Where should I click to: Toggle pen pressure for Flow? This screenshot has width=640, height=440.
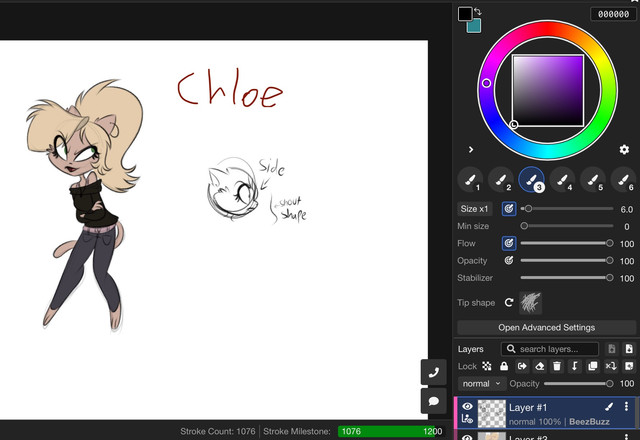coord(509,243)
